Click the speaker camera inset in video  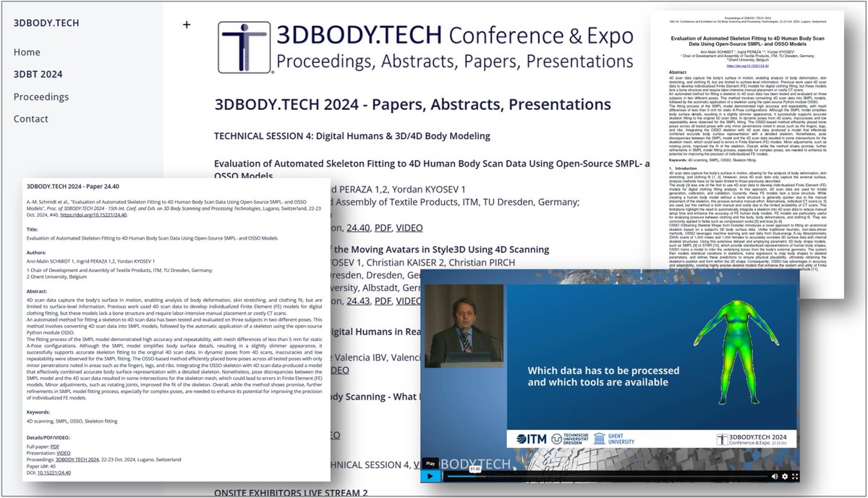click(463, 326)
